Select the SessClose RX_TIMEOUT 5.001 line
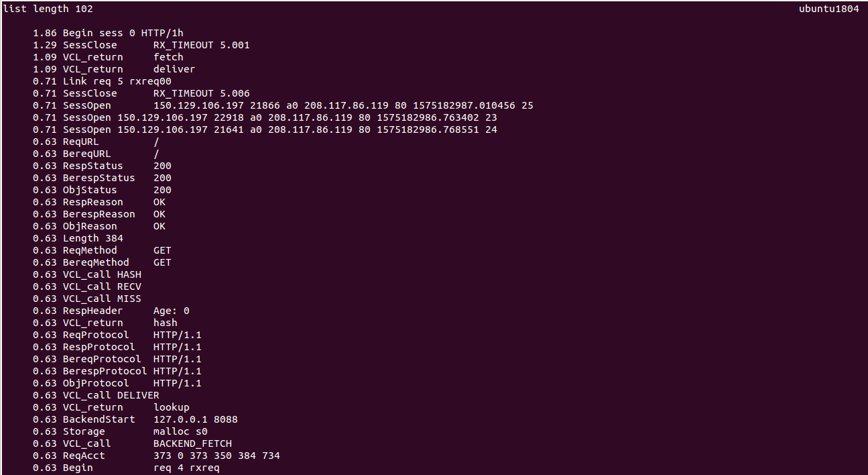This screenshot has width=868, height=475. (x=141, y=45)
